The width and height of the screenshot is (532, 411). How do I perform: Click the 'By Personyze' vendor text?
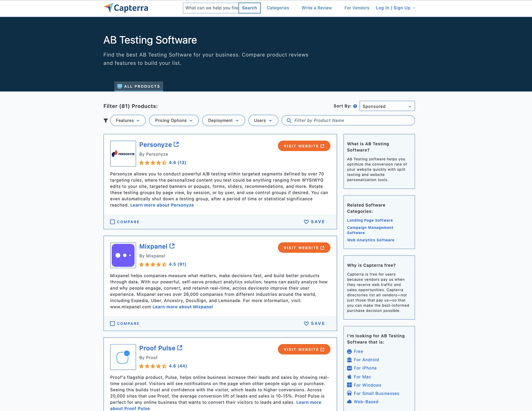tap(153, 154)
